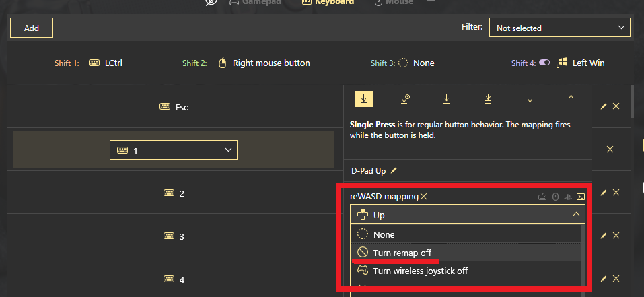This screenshot has height=297, width=644.
Task: Edit D-Pad Up description pencil icon
Action: click(x=394, y=171)
